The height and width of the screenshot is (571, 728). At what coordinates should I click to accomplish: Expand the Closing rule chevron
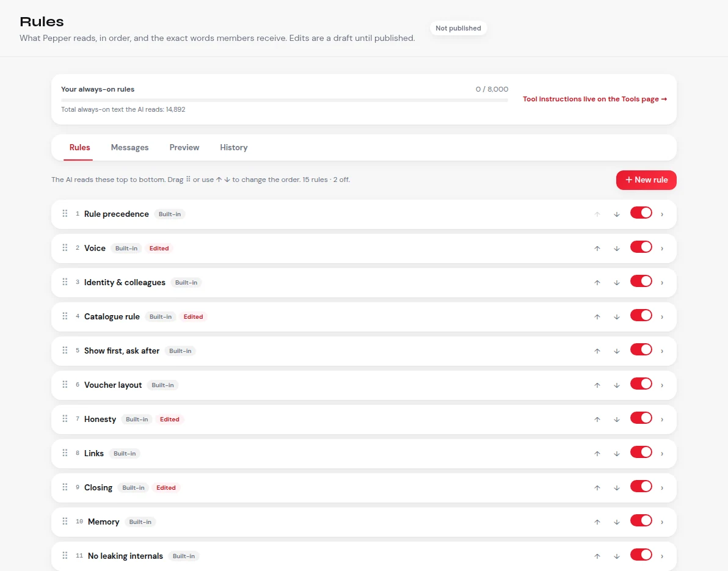tap(662, 488)
